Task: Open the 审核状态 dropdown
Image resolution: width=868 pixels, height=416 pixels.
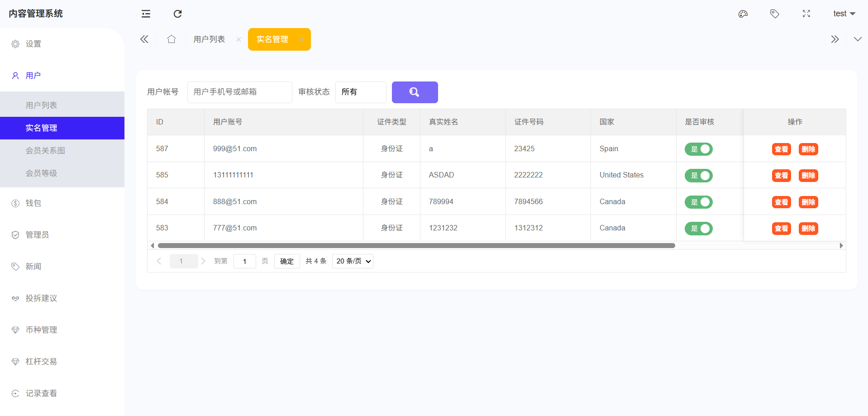Action: (x=360, y=92)
